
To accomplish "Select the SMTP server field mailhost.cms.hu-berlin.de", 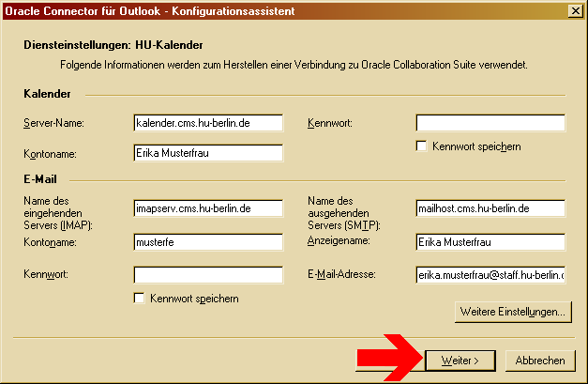I will click(490, 208).
